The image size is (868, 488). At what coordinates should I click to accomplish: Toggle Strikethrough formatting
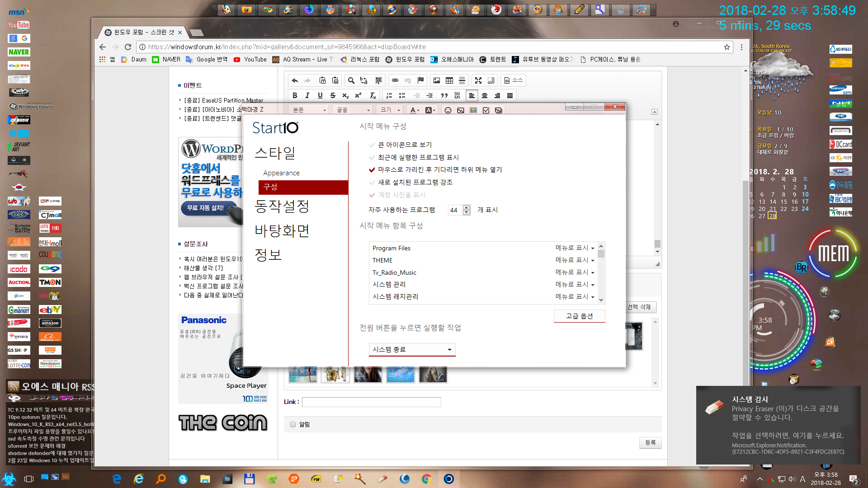tap(333, 95)
